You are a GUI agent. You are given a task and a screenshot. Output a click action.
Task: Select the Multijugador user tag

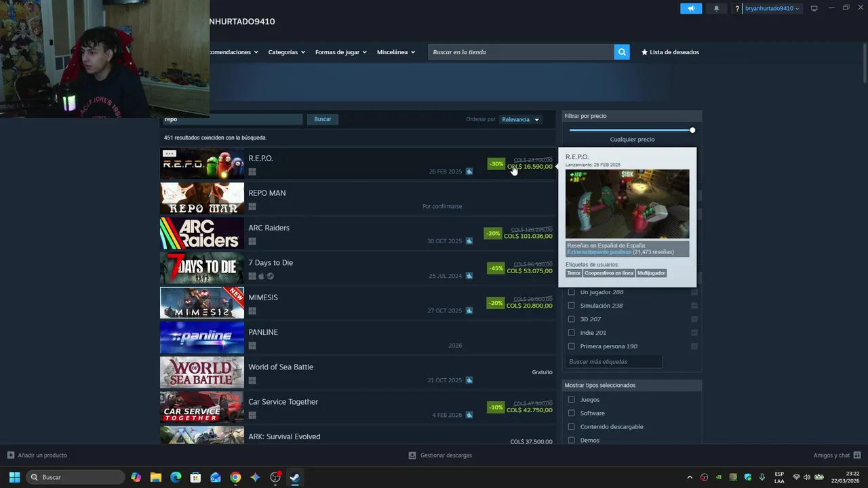point(652,273)
